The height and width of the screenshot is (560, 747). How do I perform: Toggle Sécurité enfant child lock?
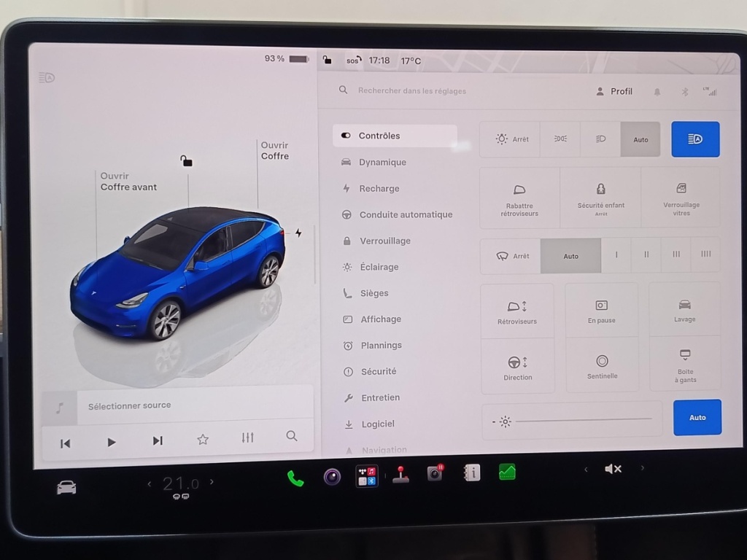pos(601,198)
